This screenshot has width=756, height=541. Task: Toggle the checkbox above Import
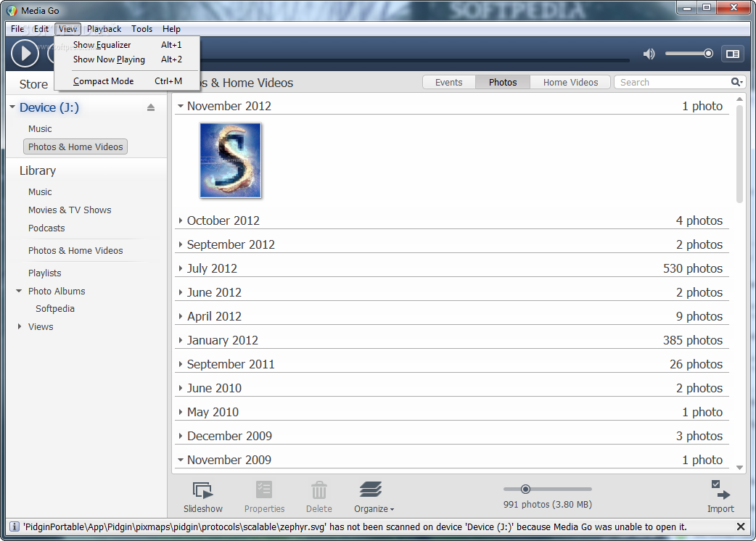[715, 484]
